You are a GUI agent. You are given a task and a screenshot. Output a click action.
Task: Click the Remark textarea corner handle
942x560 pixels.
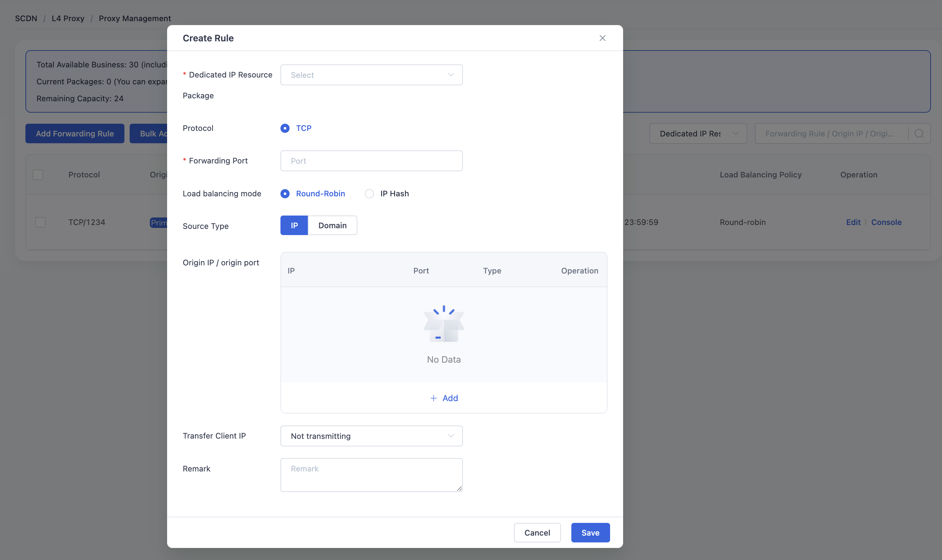459,488
